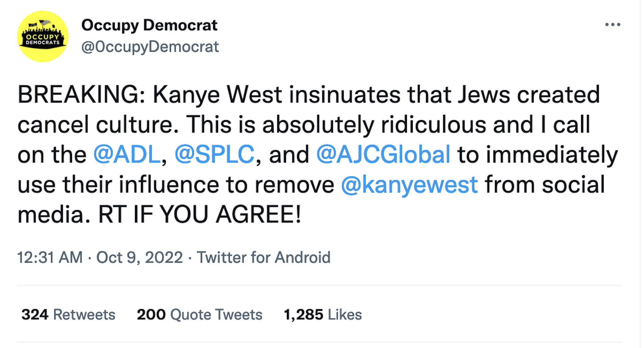Click the Occupy Democrat display name

point(149,25)
